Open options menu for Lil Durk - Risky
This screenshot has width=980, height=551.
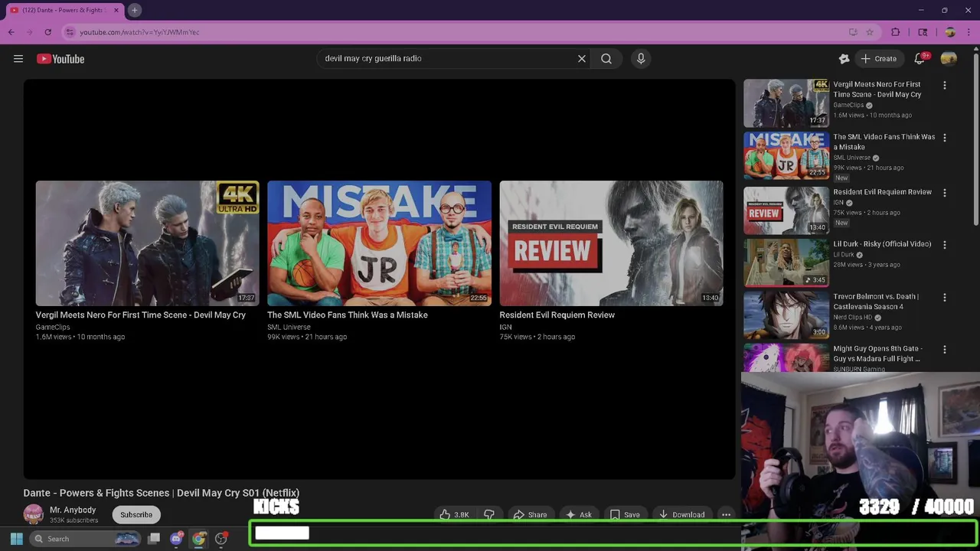point(944,245)
